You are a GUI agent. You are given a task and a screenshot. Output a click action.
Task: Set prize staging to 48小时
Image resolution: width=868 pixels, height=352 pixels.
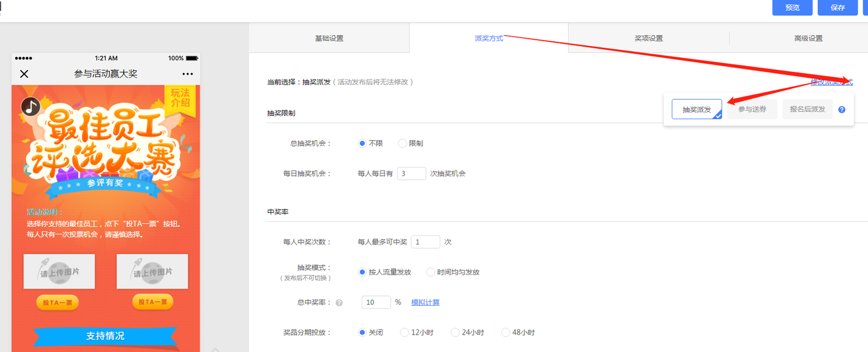506,332
